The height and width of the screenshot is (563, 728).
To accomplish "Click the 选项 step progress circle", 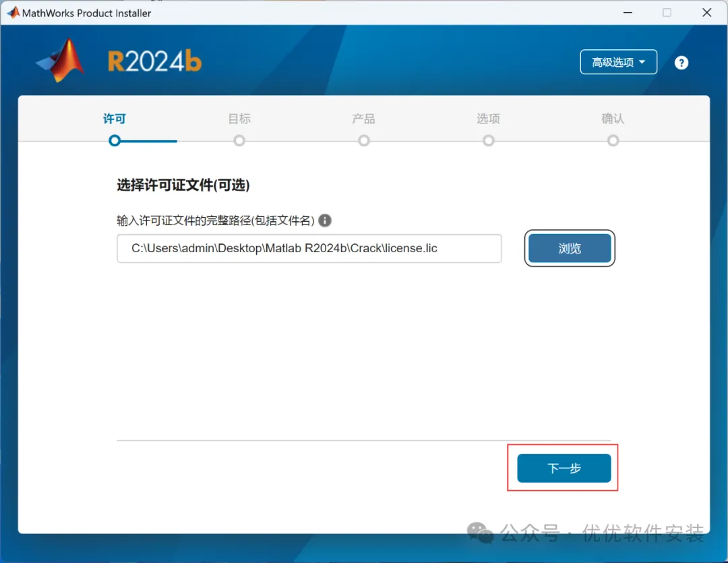I will 489,140.
